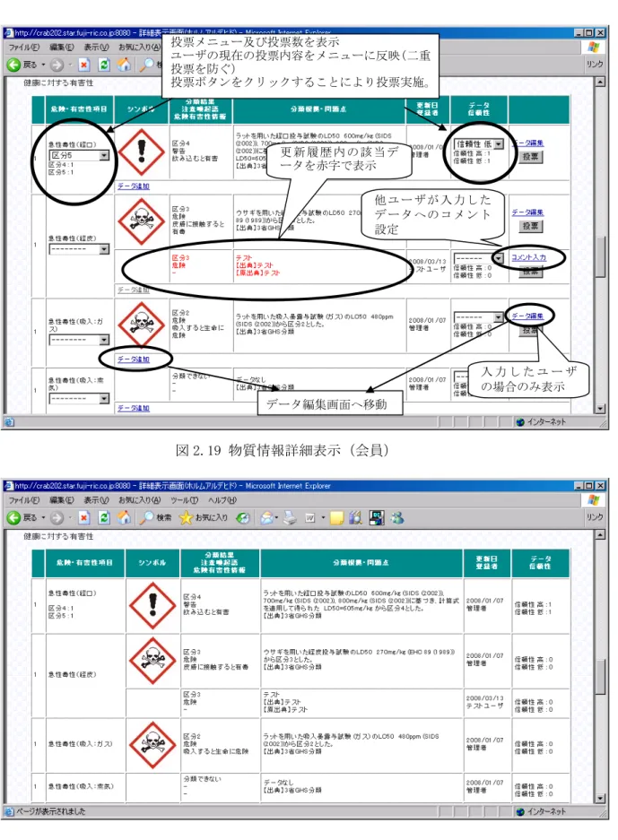Open お気に入り(A) menu in lower browser window
The height and width of the screenshot is (840, 618).
139,500
